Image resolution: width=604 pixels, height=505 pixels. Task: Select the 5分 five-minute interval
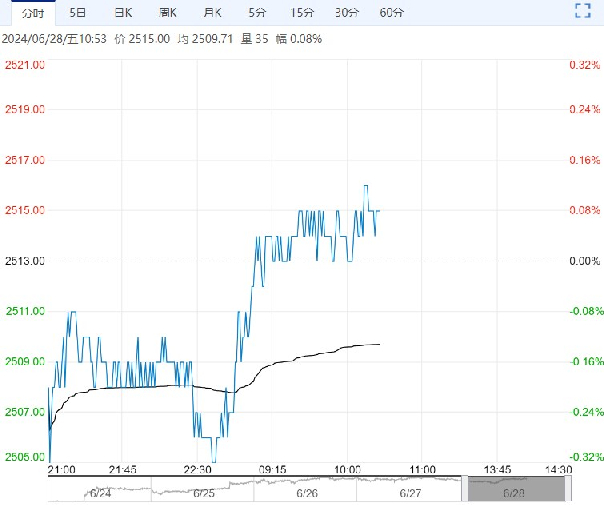pyautogui.click(x=257, y=13)
